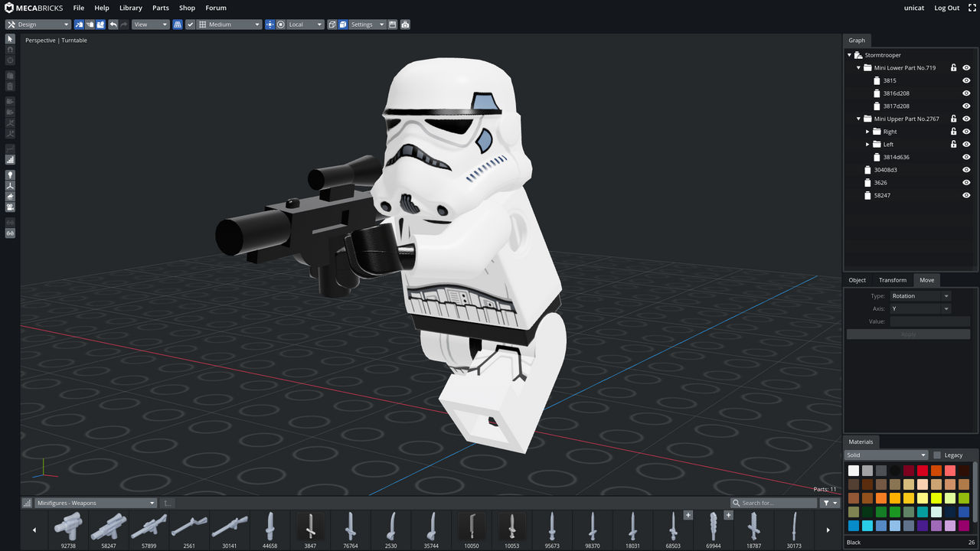Image resolution: width=980 pixels, height=551 pixels.
Task: Pick the bright red color swatch
Action: tap(923, 471)
